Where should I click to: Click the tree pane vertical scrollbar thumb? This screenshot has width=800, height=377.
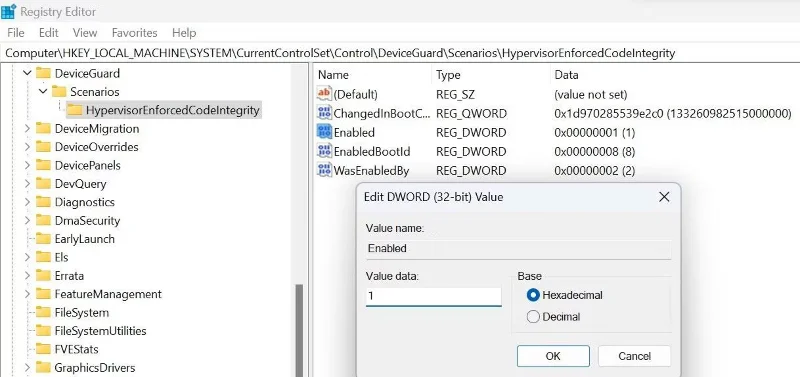(299, 331)
